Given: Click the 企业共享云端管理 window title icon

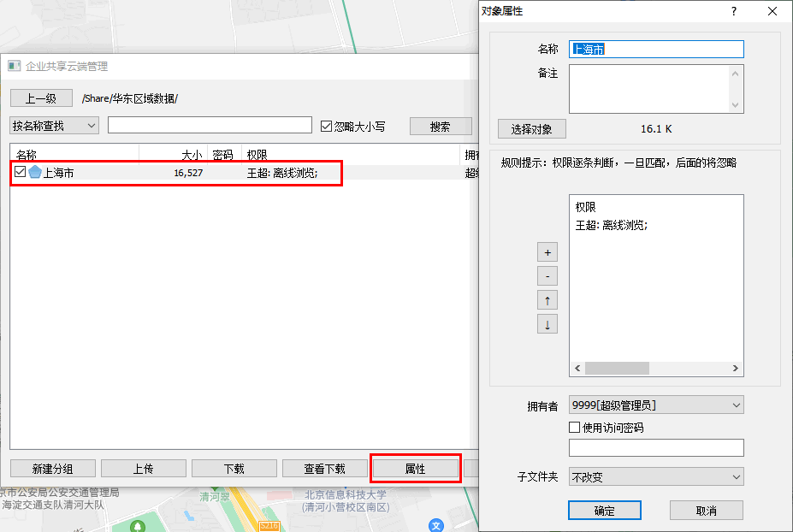Looking at the screenshot, I should pyautogui.click(x=15, y=66).
